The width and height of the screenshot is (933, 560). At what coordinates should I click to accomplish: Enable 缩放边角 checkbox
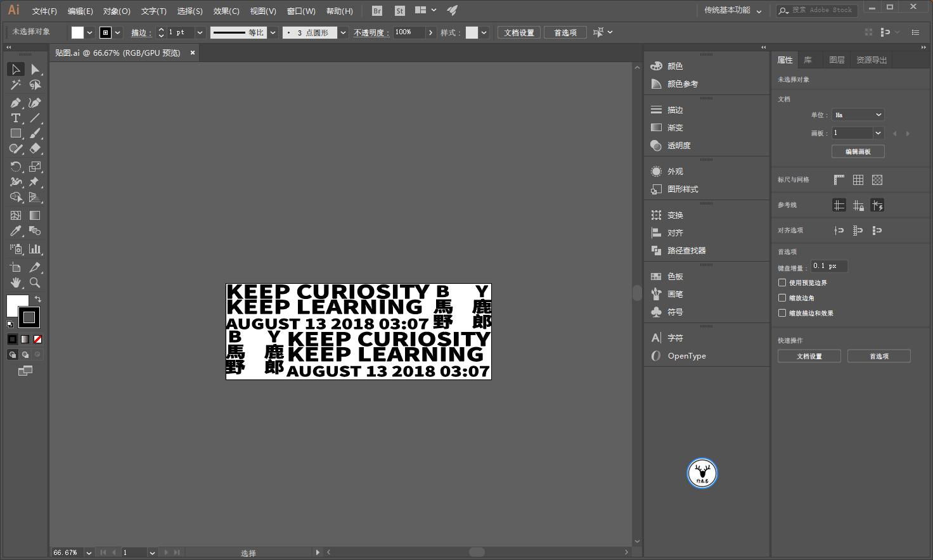click(782, 298)
